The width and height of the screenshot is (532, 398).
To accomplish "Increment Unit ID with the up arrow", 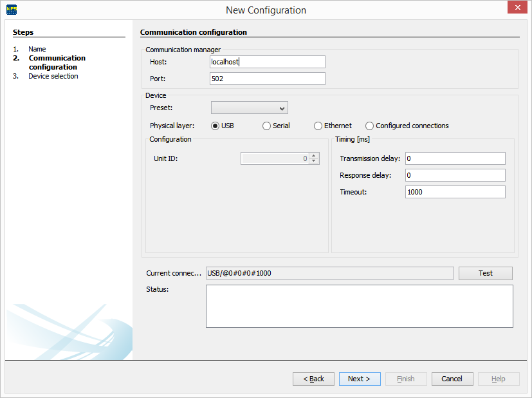I will tap(315, 155).
